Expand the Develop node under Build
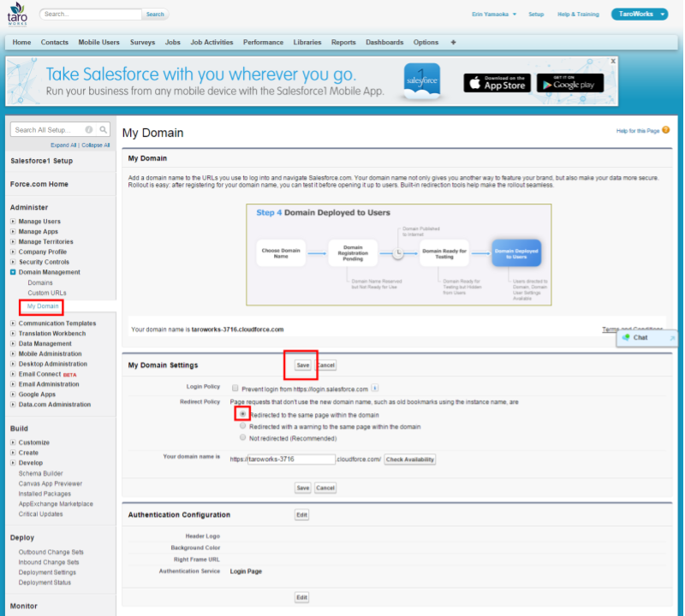This screenshot has height=616, width=685. (13, 463)
